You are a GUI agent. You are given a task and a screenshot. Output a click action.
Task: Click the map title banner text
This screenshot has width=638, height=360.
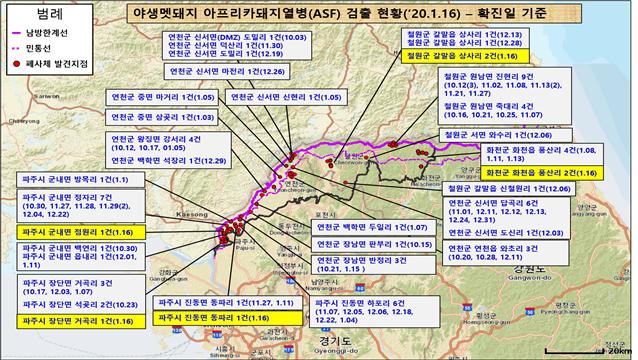pos(340,14)
